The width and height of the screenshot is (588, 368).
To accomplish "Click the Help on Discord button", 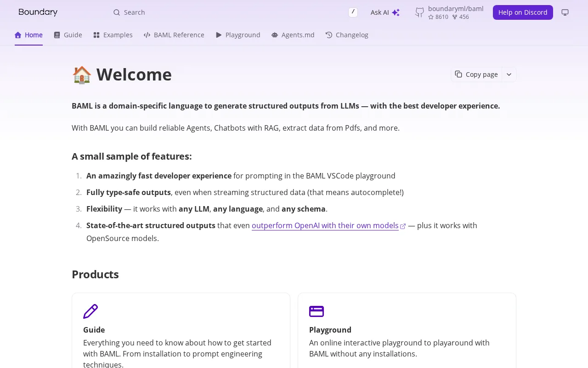I will [x=523, y=12].
